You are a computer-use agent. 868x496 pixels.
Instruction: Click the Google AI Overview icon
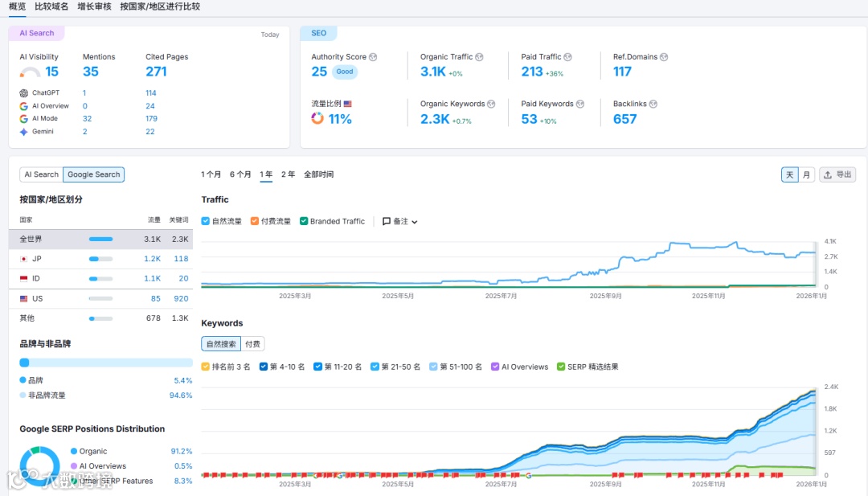(x=24, y=106)
